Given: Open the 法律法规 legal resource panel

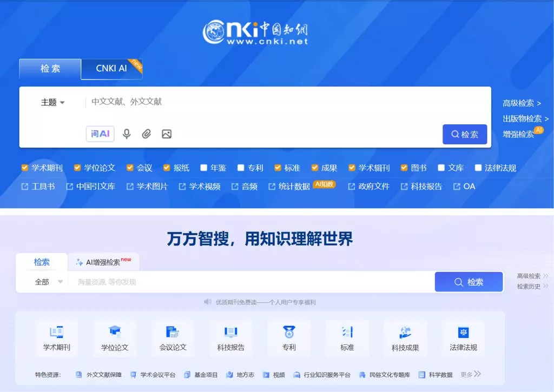Looking at the screenshot, I should coord(463,338).
